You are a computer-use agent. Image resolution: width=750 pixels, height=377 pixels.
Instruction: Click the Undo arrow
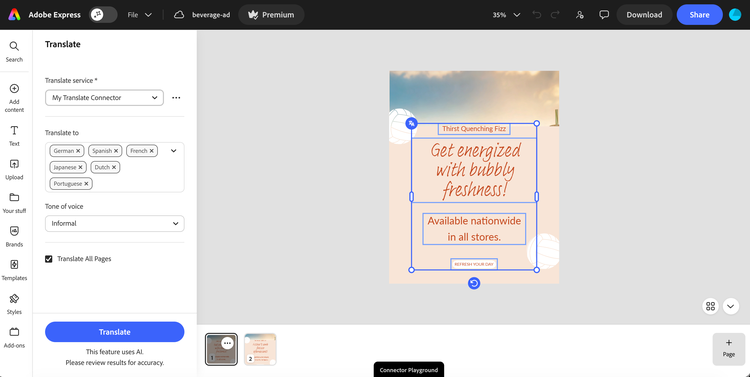pyautogui.click(x=537, y=15)
